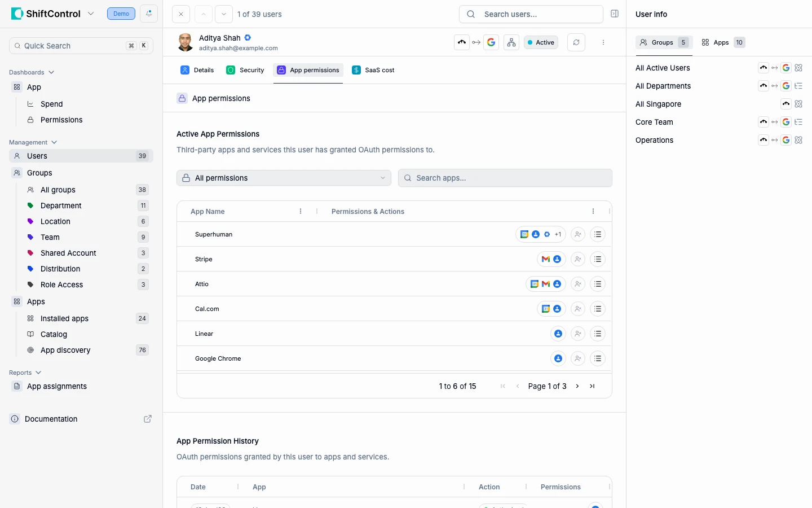Open the ShiftControl workspace dropdown chevron
Screen dimensions: 812x508
click(91, 14)
